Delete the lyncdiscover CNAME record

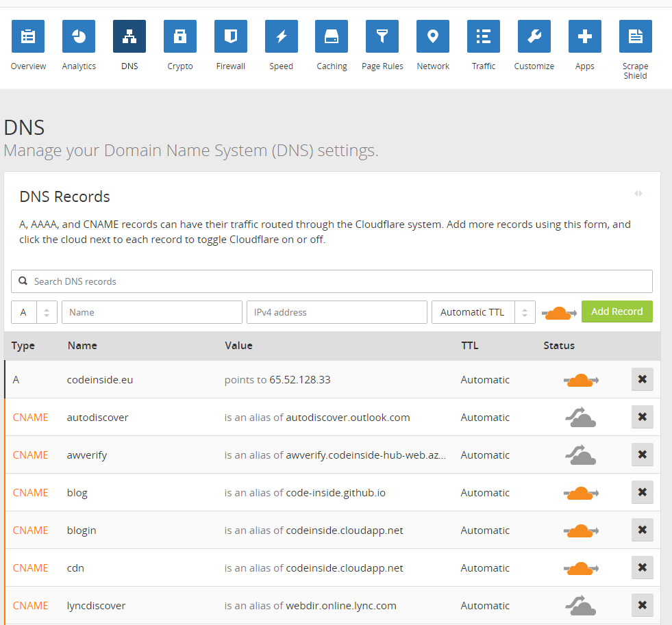pyautogui.click(x=642, y=605)
